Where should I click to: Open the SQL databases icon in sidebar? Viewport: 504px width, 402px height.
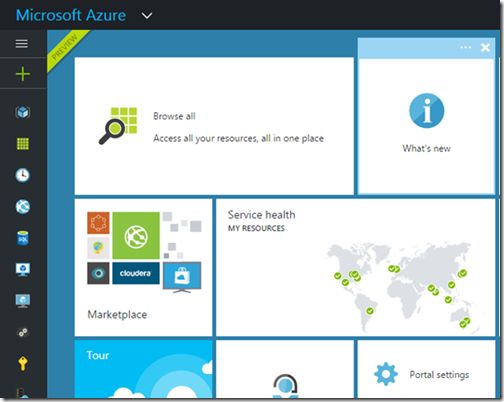[x=23, y=238]
